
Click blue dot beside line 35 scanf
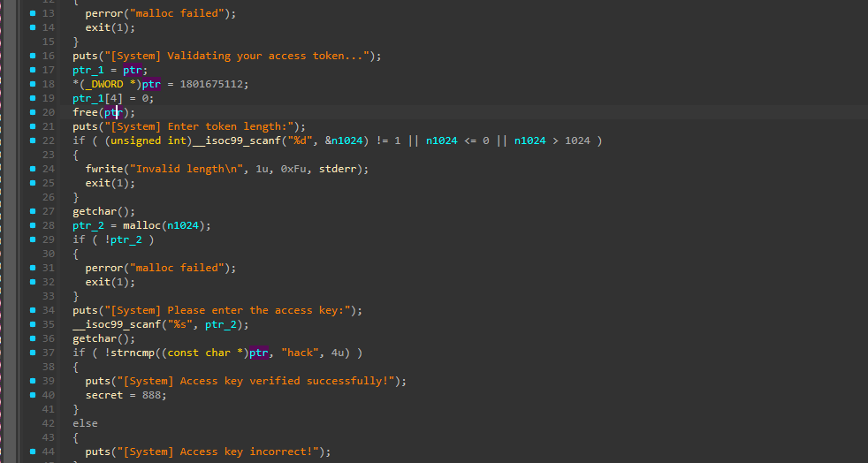click(x=34, y=324)
